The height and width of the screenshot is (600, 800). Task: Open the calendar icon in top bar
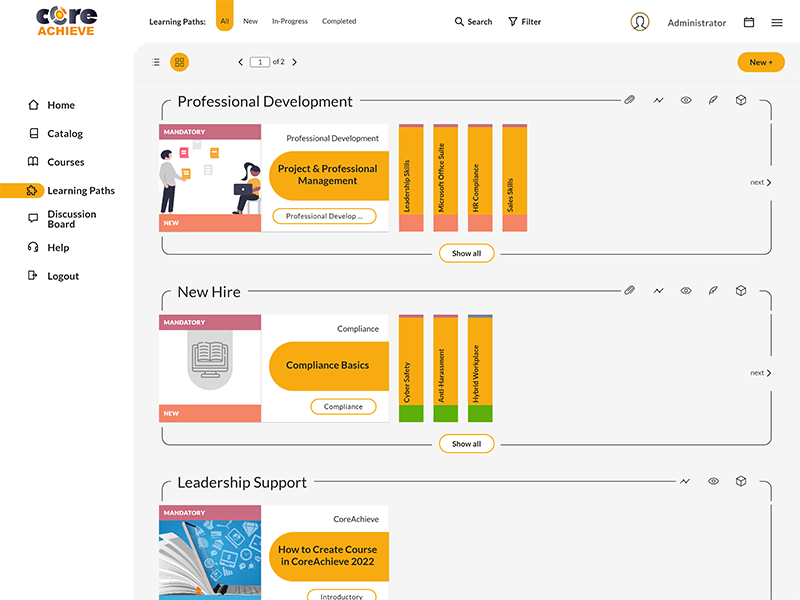[749, 22]
